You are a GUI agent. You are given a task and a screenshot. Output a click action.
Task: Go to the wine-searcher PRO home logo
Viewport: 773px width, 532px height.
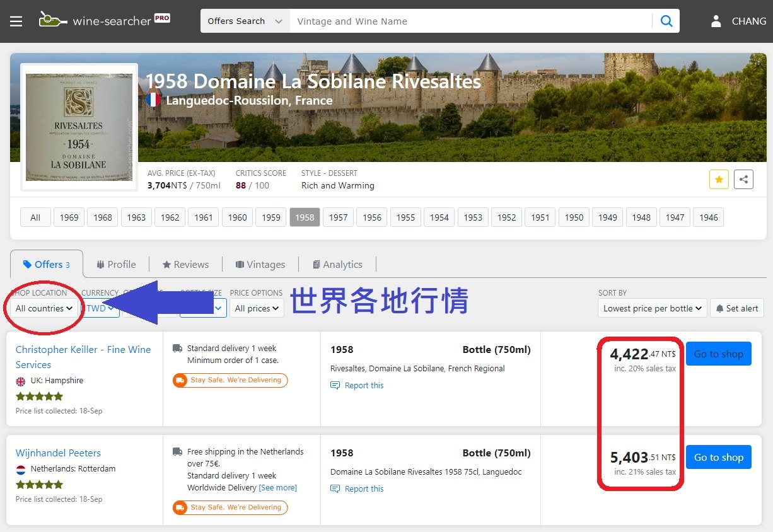[105, 20]
